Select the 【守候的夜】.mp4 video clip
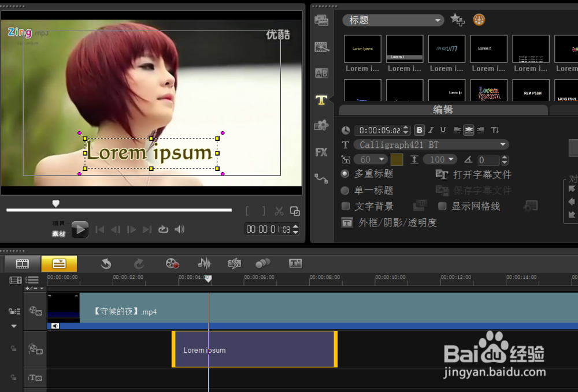 click(313, 311)
